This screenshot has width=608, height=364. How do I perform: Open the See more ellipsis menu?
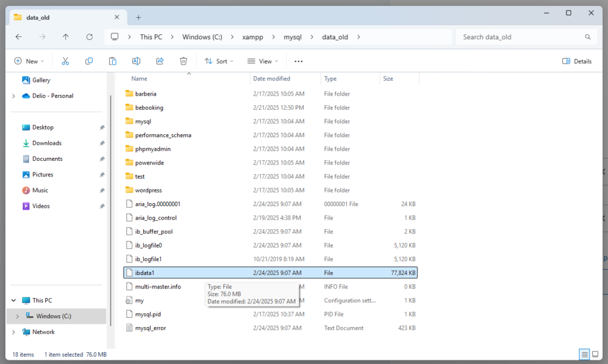(299, 61)
